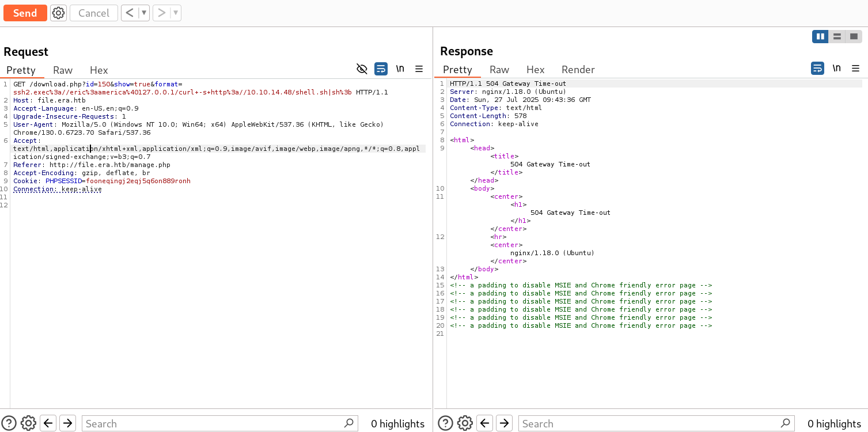Show non-printable \n characters in Response

[x=836, y=69]
